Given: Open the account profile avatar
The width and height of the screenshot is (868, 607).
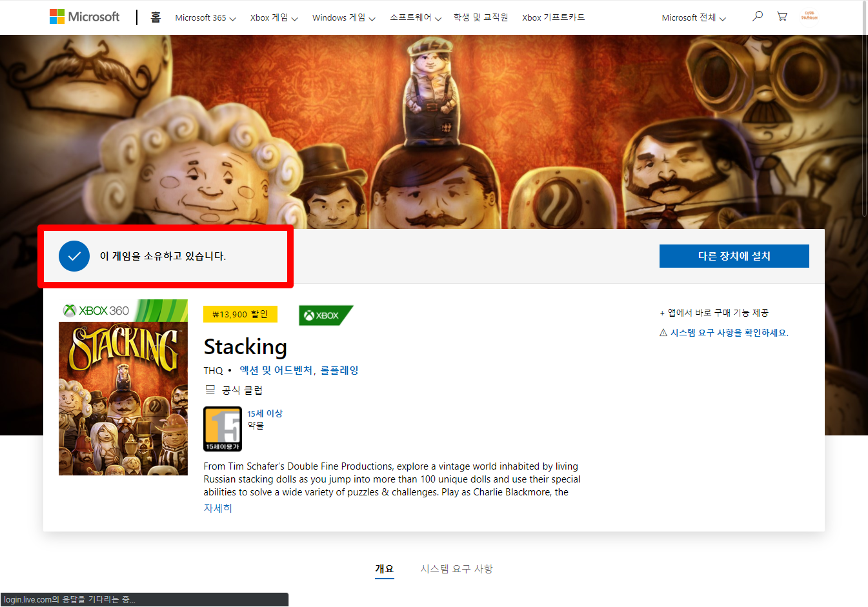Looking at the screenshot, I should coord(809,16).
